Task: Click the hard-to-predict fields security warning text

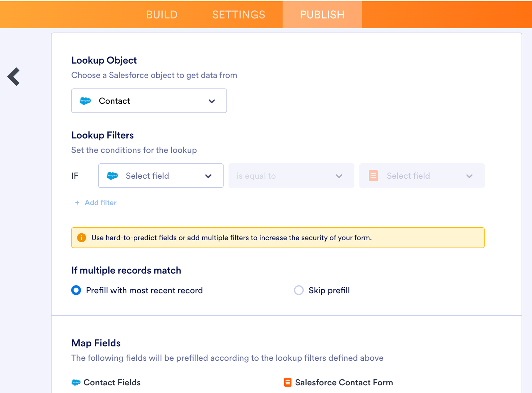Action: tap(232, 238)
